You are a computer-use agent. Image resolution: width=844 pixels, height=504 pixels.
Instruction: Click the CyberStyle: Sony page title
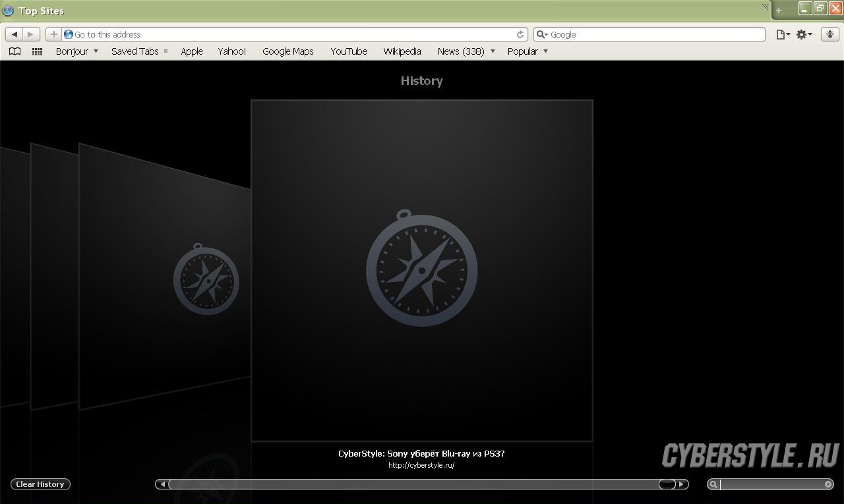point(421,453)
